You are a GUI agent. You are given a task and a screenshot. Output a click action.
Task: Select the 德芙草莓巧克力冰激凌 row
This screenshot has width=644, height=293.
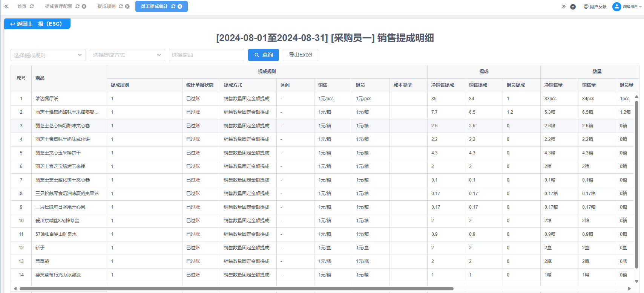point(322,275)
